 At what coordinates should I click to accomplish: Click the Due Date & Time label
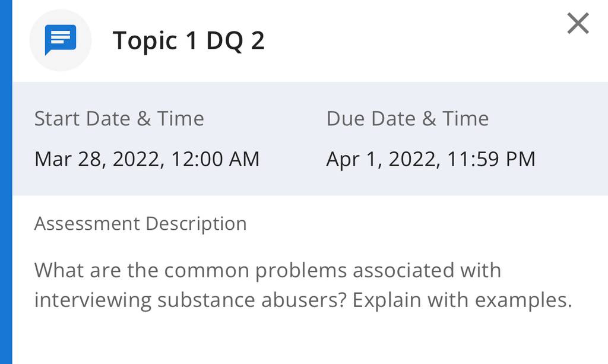click(407, 118)
